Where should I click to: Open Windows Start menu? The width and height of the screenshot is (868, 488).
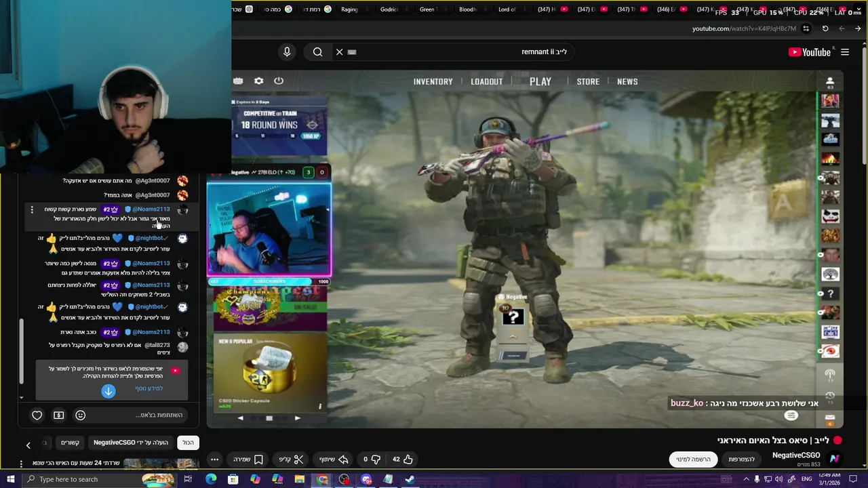click(x=10, y=479)
